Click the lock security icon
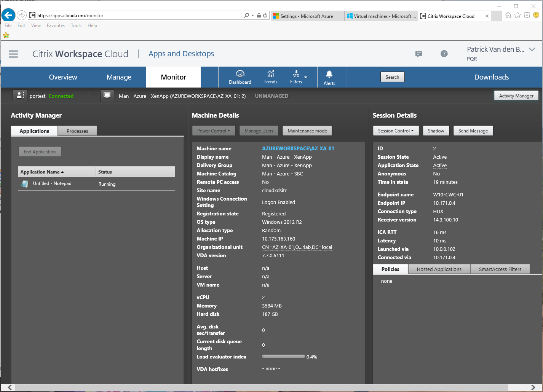543x392 pixels. point(259,15)
